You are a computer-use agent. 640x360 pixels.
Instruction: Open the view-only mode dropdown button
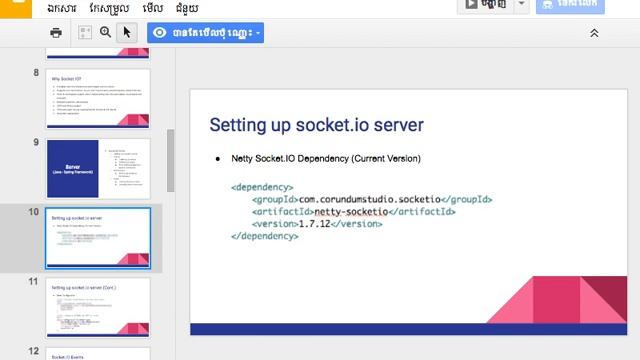205,33
